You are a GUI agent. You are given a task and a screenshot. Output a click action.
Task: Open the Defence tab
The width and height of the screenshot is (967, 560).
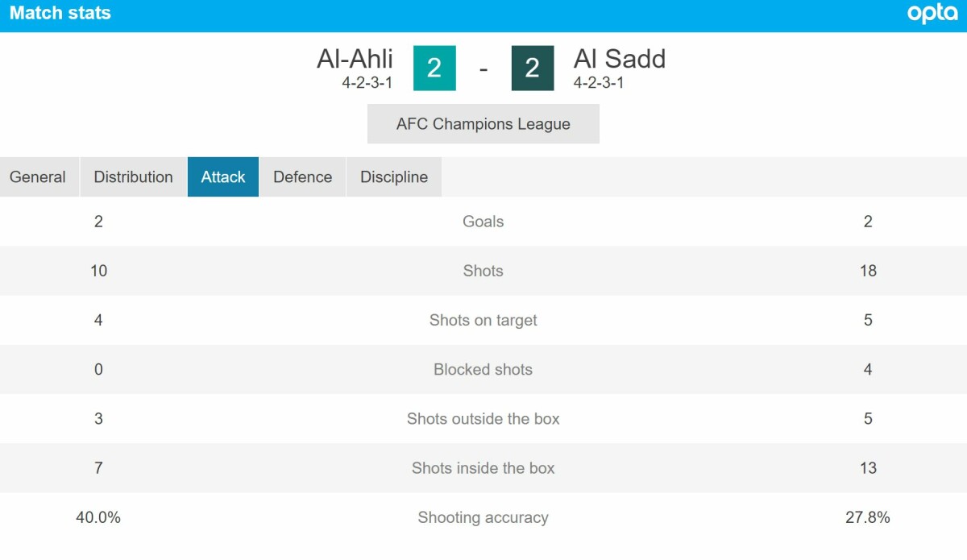(303, 177)
